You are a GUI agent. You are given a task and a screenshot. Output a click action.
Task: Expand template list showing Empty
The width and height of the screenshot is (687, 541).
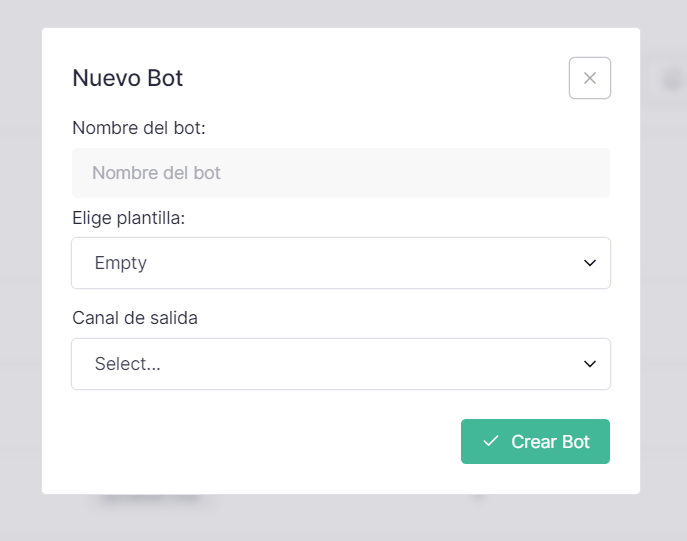341,263
